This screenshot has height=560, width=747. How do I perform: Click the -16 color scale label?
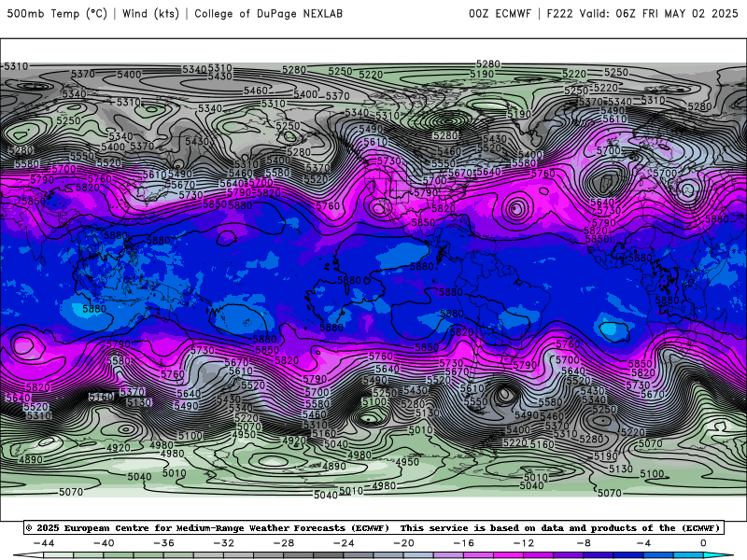[463, 543]
